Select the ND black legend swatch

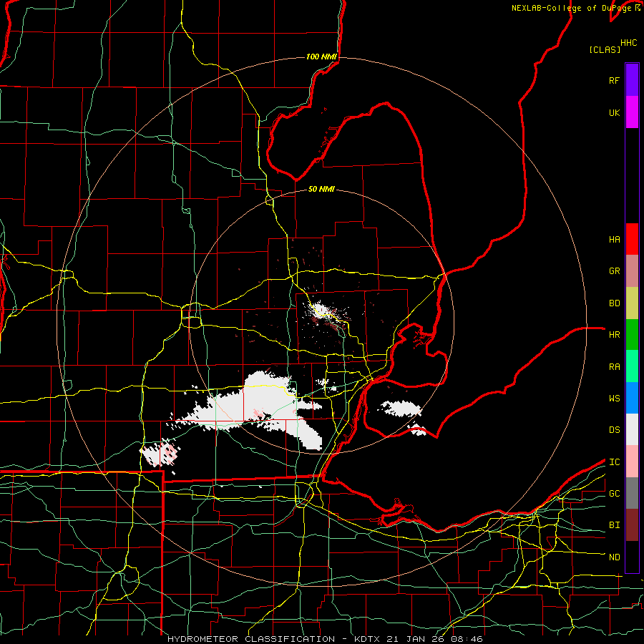click(632, 557)
